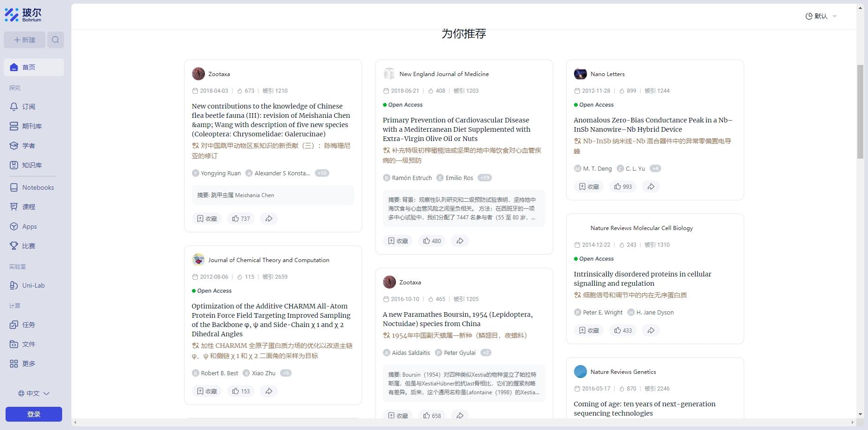The height and width of the screenshot is (430, 868).
Task: Bookmark (收藏) the Nano Letters article
Action: pos(589,186)
